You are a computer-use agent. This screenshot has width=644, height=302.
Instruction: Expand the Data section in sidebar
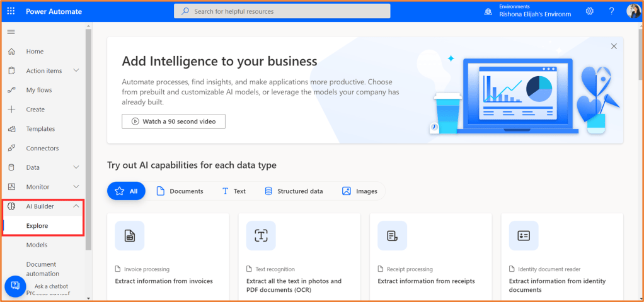(x=76, y=167)
